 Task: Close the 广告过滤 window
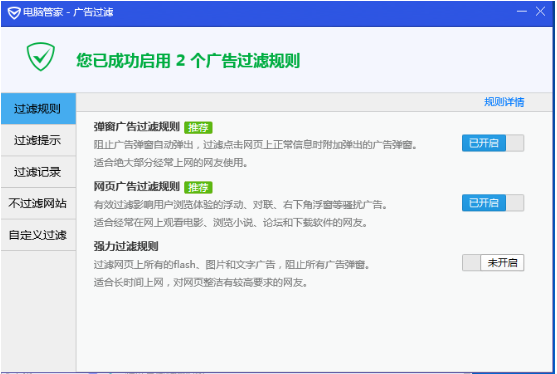click(540, 11)
